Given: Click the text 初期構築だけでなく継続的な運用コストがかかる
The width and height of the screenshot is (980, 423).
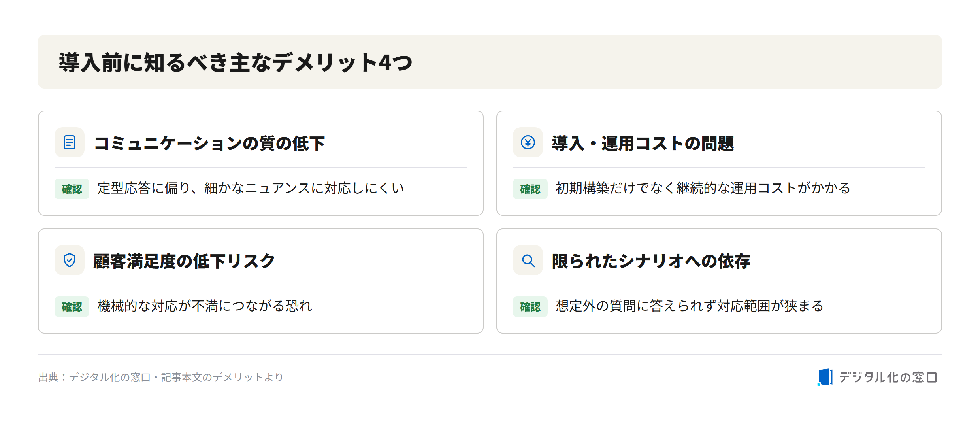Looking at the screenshot, I should point(703,188).
